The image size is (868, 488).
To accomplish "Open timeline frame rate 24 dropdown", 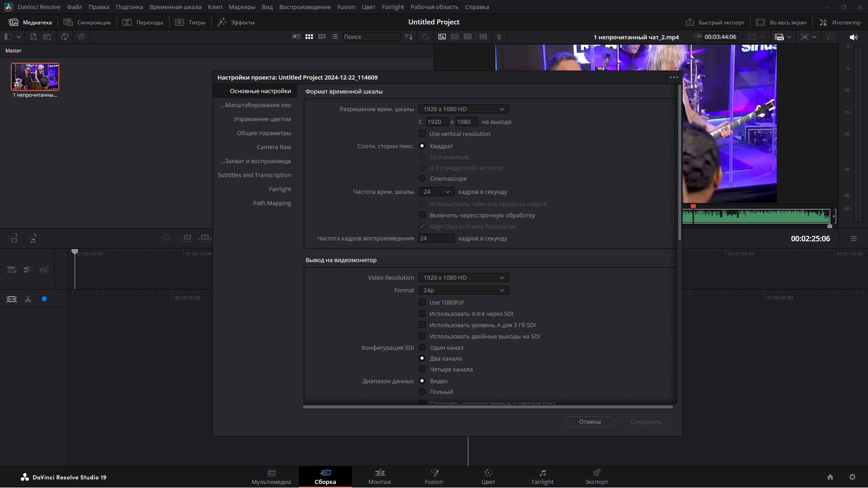I will (436, 192).
